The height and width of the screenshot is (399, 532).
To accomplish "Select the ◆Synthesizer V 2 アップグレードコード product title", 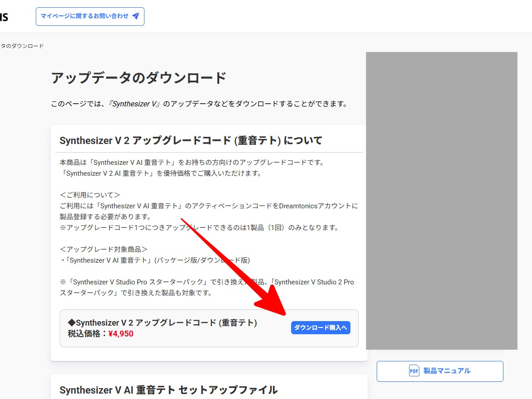I will pyautogui.click(x=162, y=323).
